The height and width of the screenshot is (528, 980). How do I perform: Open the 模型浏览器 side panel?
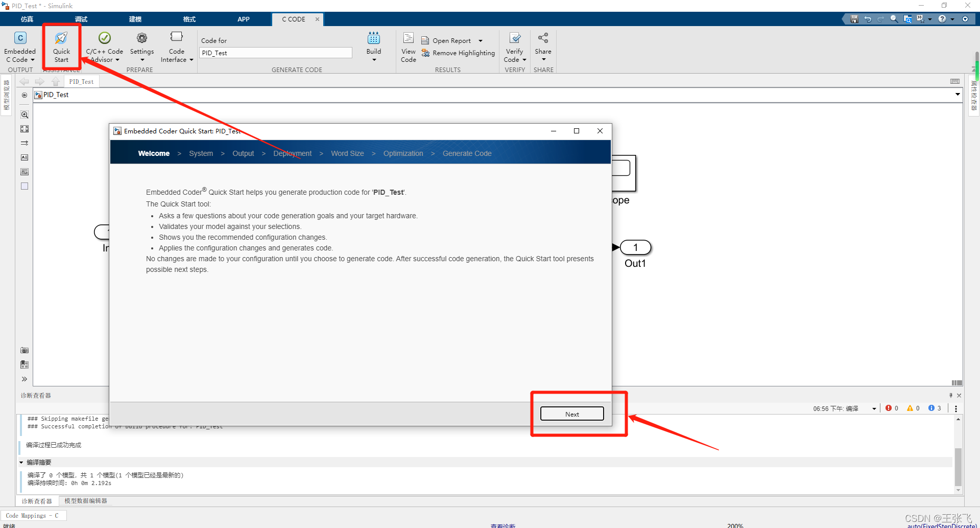point(7,95)
